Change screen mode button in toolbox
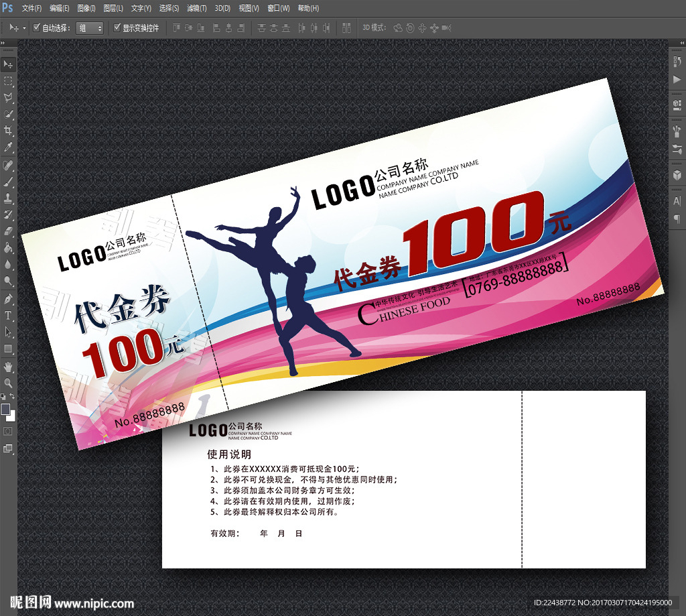The height and width of the screenshot is (616, 686). tap(8, 448)
